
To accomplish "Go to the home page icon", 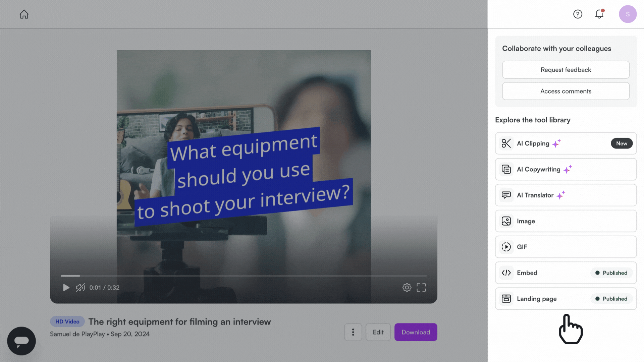I will pyautogui.click(x=24, y=14).
